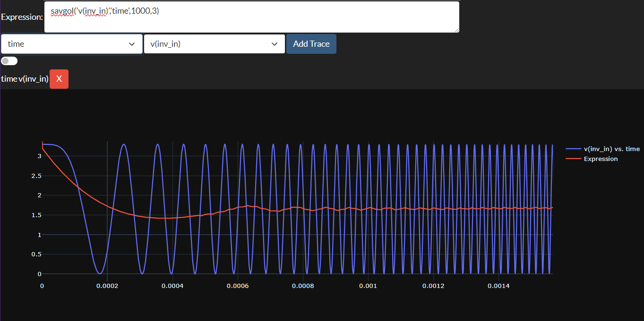
Task: Click inside the Expression text area
Action: coord(251,17)
